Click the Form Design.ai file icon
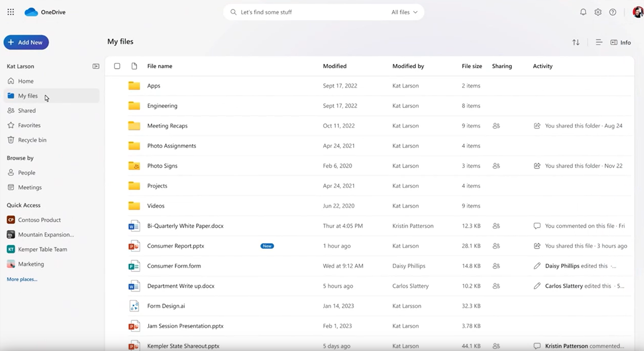The image size is (644, 351). 134,306
